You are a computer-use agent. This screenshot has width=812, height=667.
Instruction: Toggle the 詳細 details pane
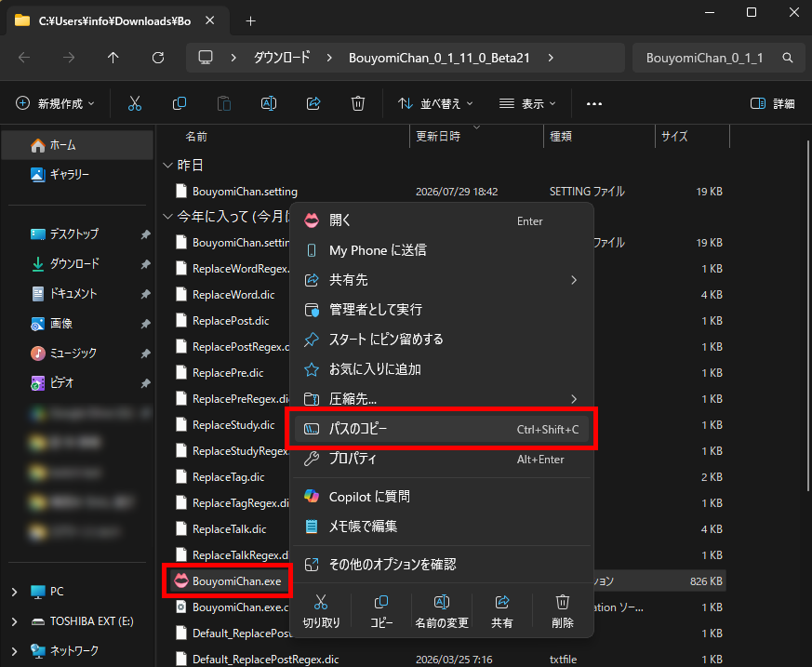coord(773,103)
